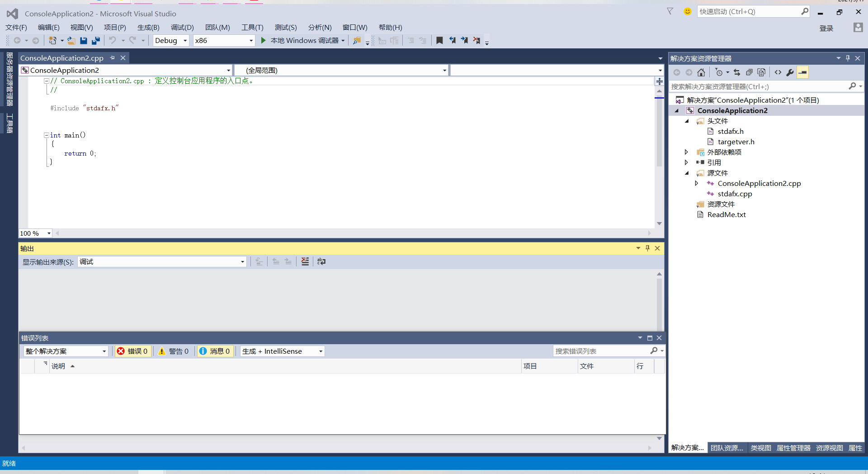This screenshot has width=868, height=474.
Task: Sync with active document icon in Solution Explorer
Action: [737, 72]
